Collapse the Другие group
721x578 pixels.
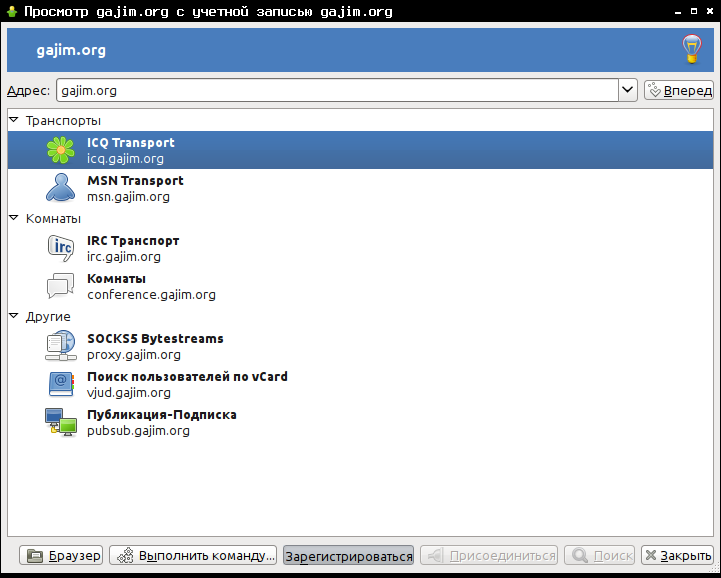click(x=14, y=316)
